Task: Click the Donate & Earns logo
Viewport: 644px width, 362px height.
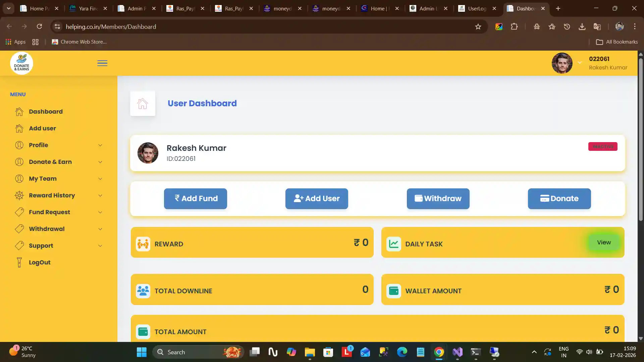Action: pos(22,63)
